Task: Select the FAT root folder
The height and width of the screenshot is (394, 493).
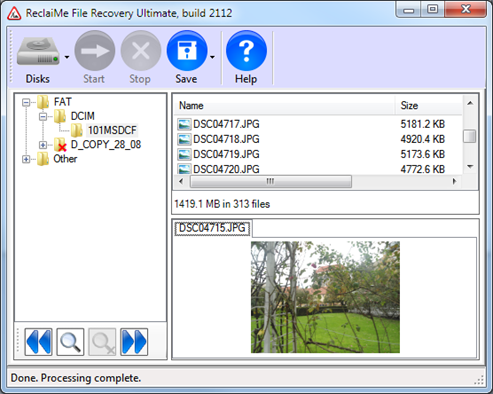Action: pyautogui.click(x=63, y=102)
